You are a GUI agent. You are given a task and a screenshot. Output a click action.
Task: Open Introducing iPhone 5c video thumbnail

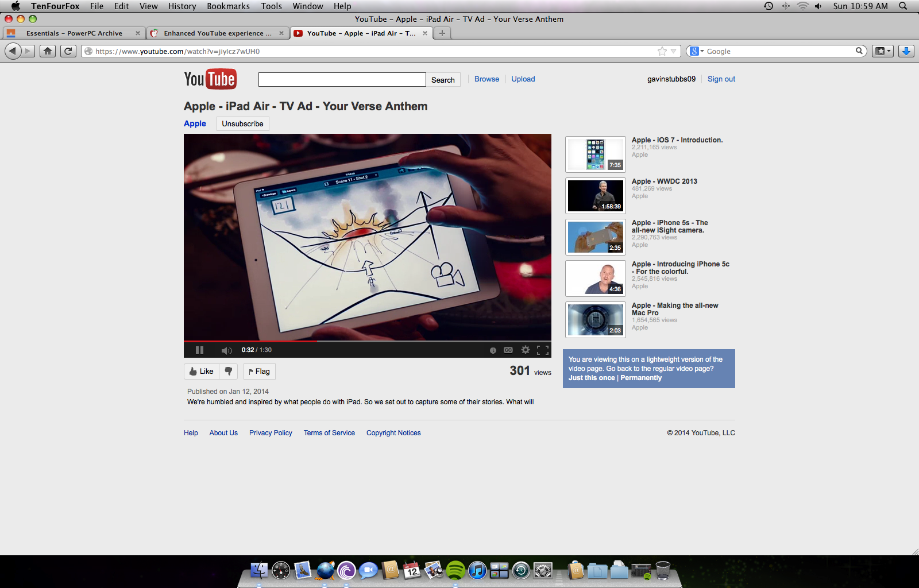pyautogui.click(x=596, y=278)
